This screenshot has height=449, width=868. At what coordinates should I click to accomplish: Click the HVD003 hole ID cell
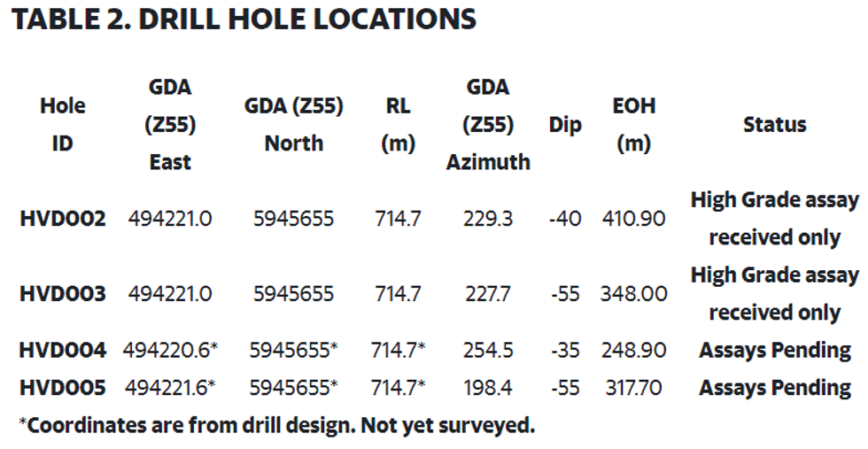(63, 294)
